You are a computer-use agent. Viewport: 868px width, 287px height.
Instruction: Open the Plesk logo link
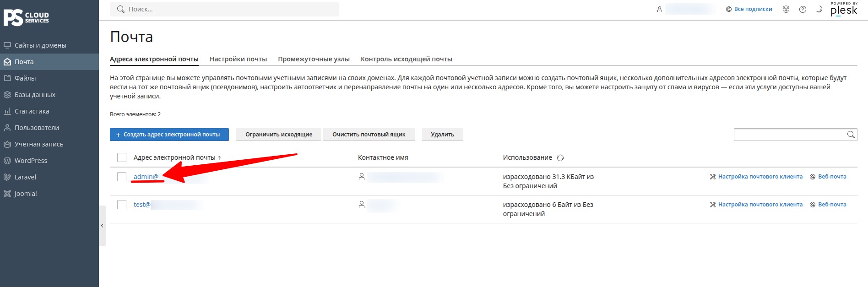point(844,9)
